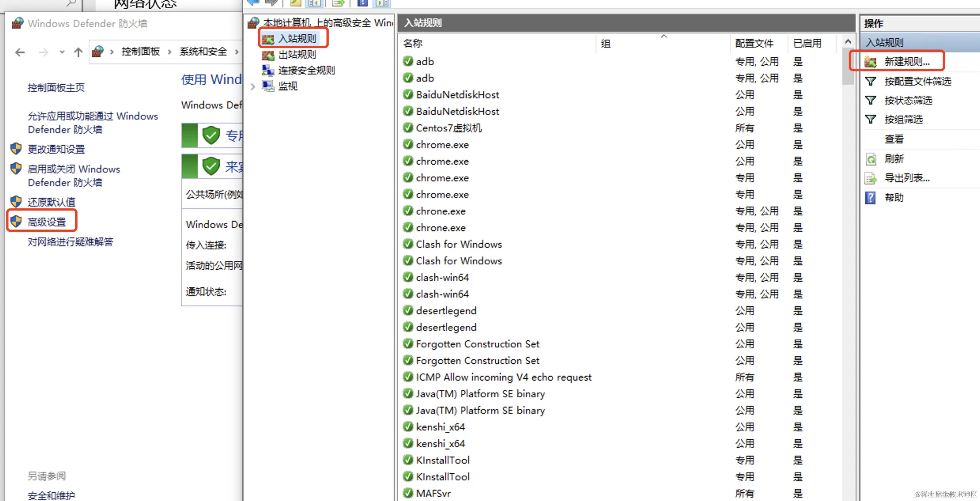Select Inbound Rules (入站规则) tree icon
980x501 pixels.
tap(268, 39)
